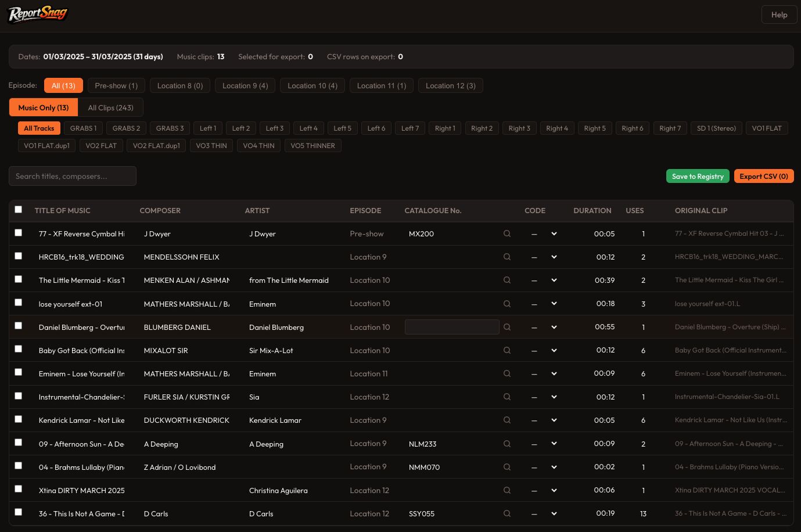Click the DURATION column header
The image size is (801, 532).
[x=592, y=210]
